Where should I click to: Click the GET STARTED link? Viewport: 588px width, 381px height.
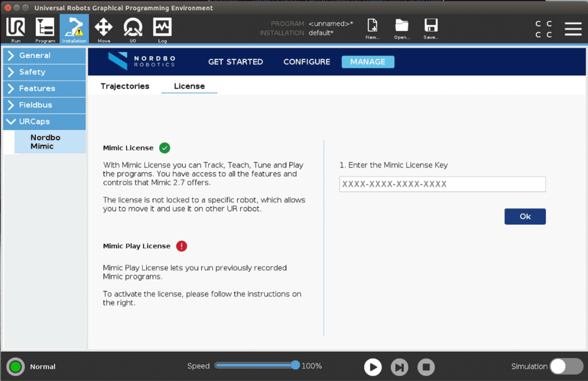coord(235,62)
